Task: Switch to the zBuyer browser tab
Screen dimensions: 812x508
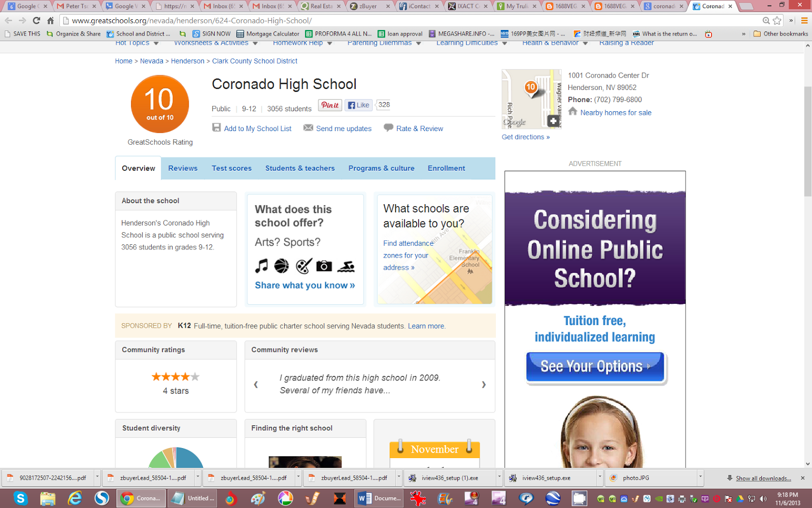Action: 369,6
